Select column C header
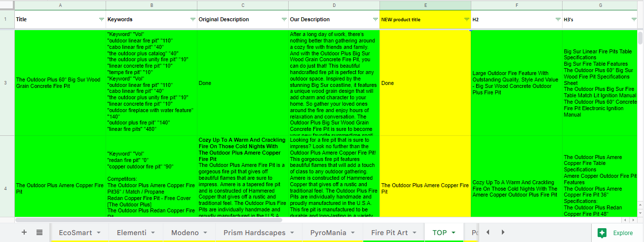644x242 pixels. (x=243, y=5)
